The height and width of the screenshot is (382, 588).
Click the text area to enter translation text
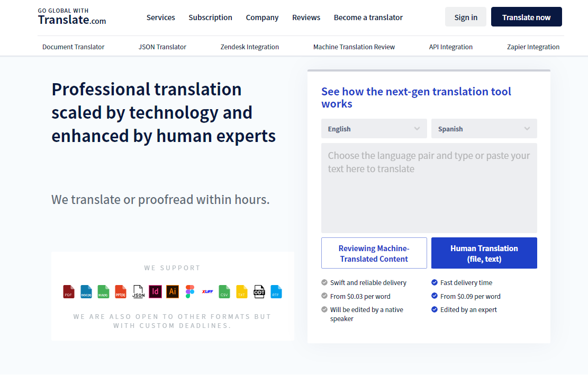[429, 188]
